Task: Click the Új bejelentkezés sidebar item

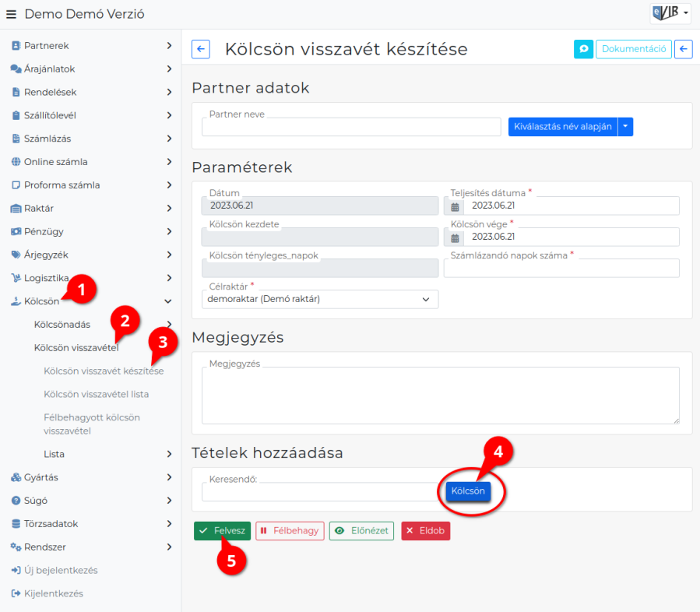Action: pyautogui.click(x=60, y=570)
